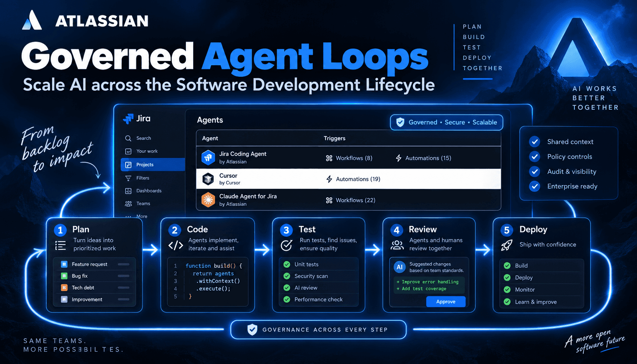Select the Improvement item

pos(94,299)
